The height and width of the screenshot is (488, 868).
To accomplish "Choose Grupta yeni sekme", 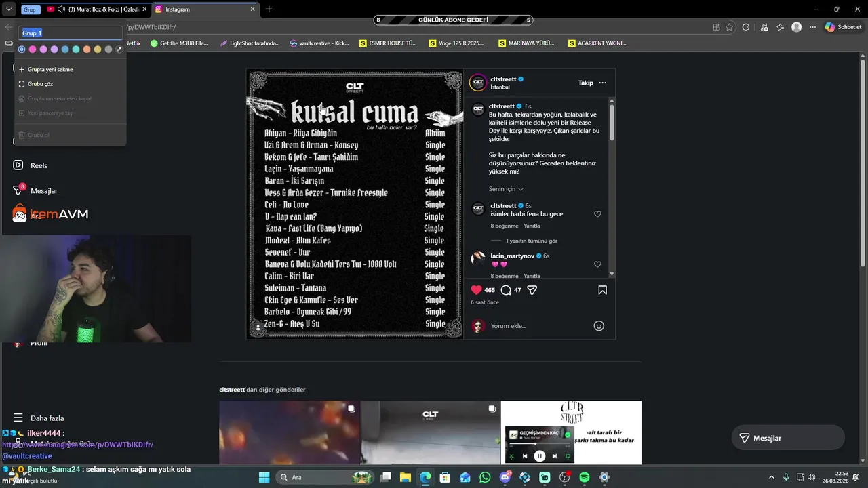I will coord(71,69).
